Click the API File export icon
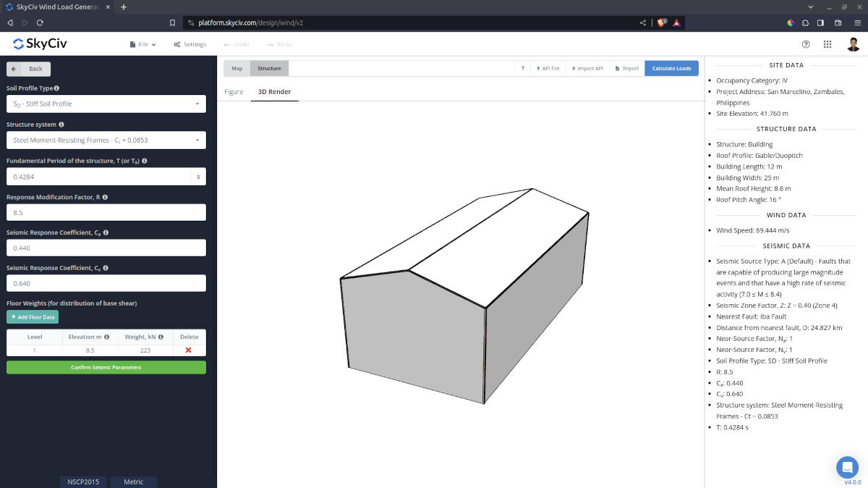 (x=548, y=68)
